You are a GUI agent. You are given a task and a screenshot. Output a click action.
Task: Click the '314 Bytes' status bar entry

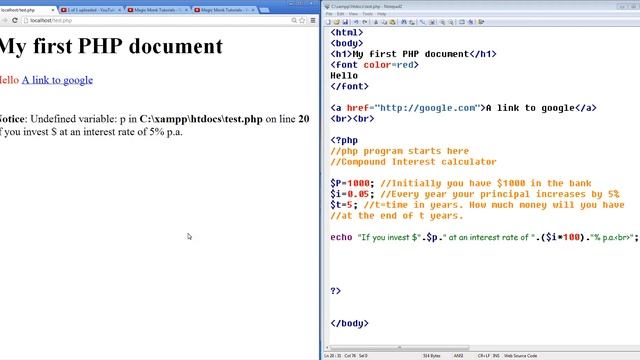[431, 356]
